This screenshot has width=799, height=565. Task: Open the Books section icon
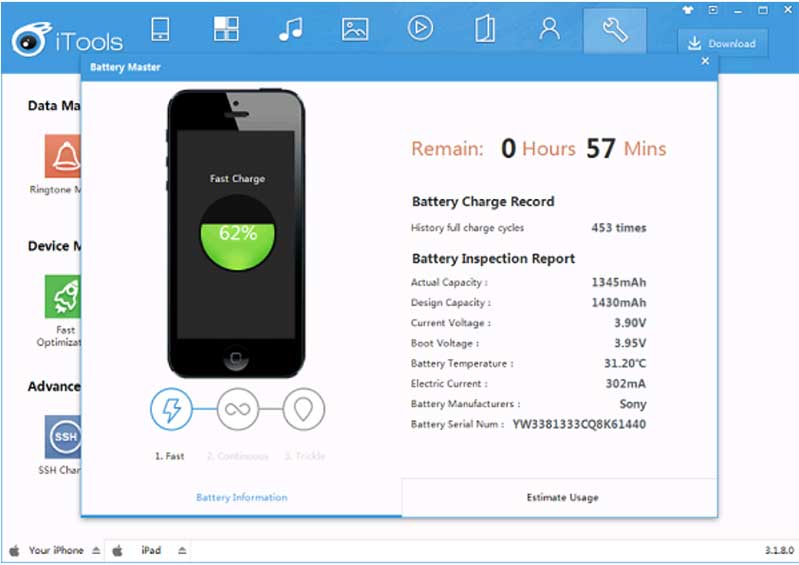(x=485, y=29)
